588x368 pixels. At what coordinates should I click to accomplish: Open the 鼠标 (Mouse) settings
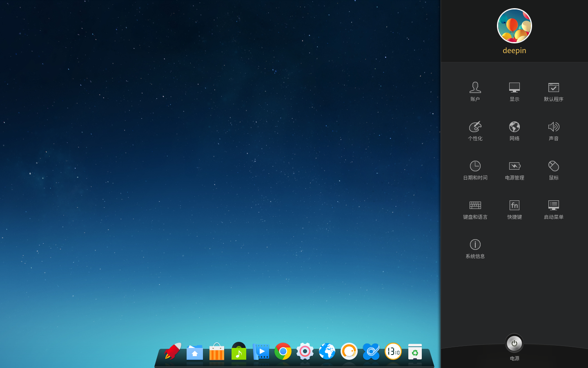click(553, 169)
